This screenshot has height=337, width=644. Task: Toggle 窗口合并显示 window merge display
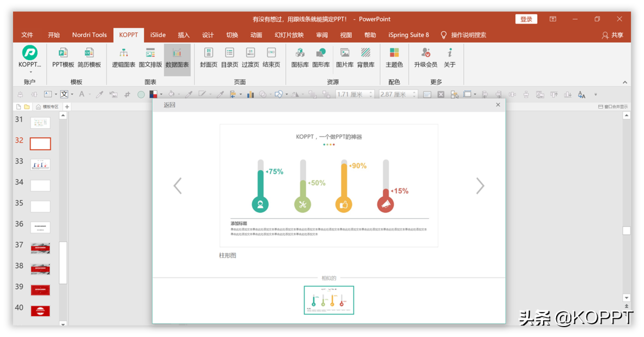coord(613,107)
